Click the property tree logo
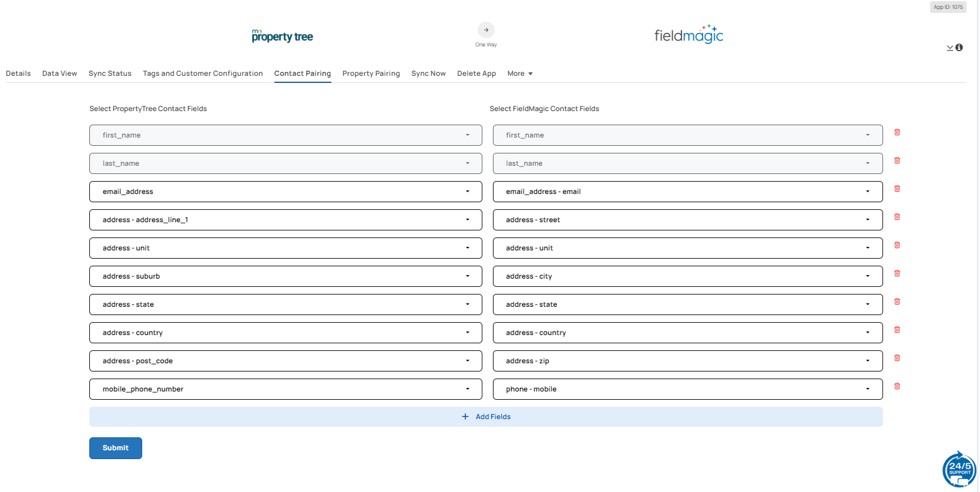The image size is (980, 492). pyautogui.click(x=282, y=36)
